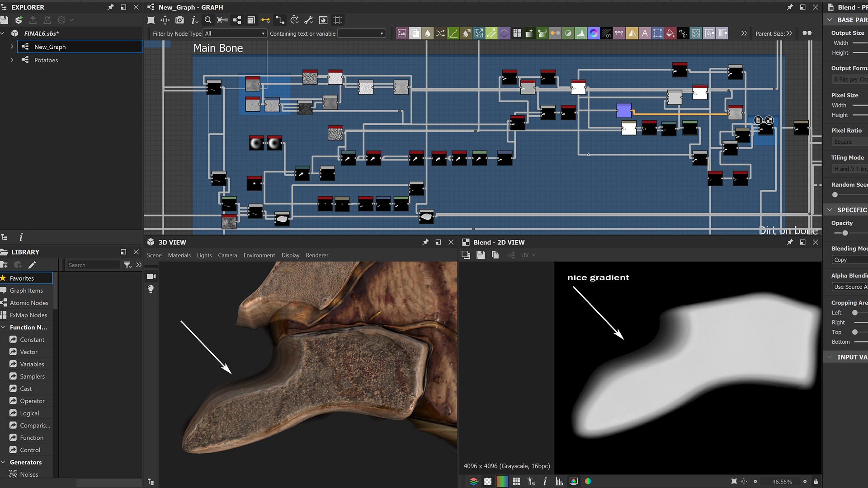Select the Samplers function category

coord(32,376)
